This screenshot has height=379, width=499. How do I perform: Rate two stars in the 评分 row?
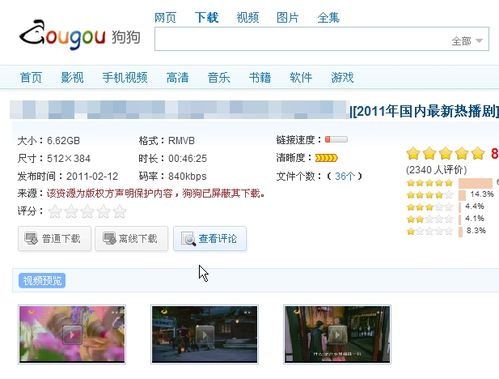click(x=71, y=211)
